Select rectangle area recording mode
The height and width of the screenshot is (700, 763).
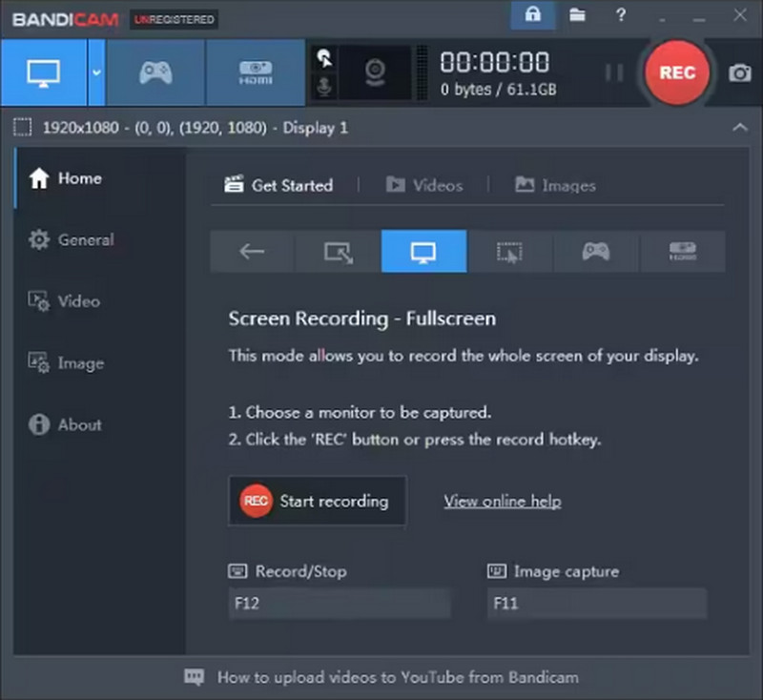click(x=338, y=252)
